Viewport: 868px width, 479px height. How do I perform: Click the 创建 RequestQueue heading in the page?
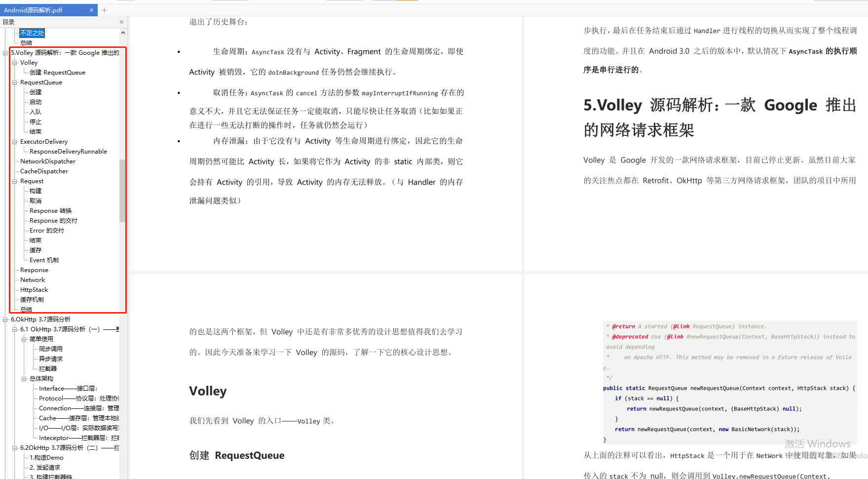[237, 455]
